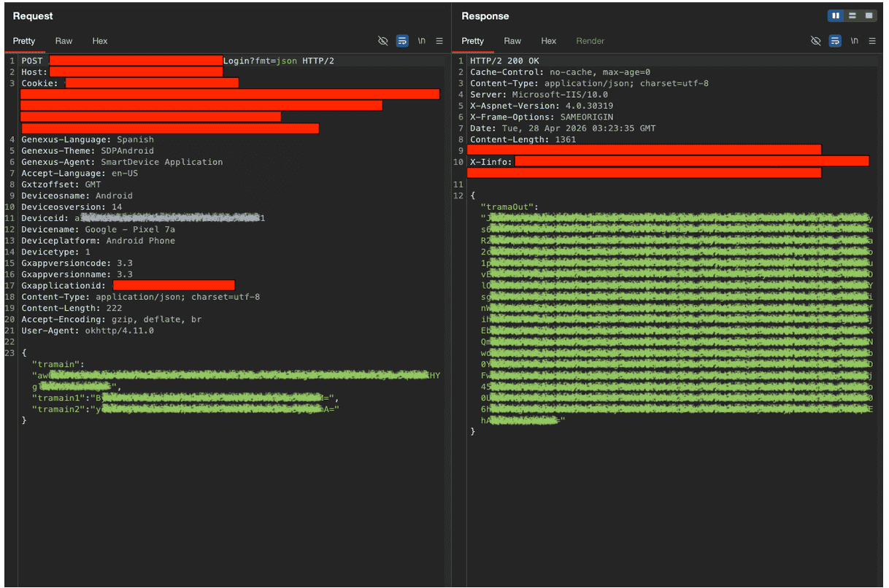
Task: Switch Response view to Pretty tab
Action: click(x=473, y=41)
